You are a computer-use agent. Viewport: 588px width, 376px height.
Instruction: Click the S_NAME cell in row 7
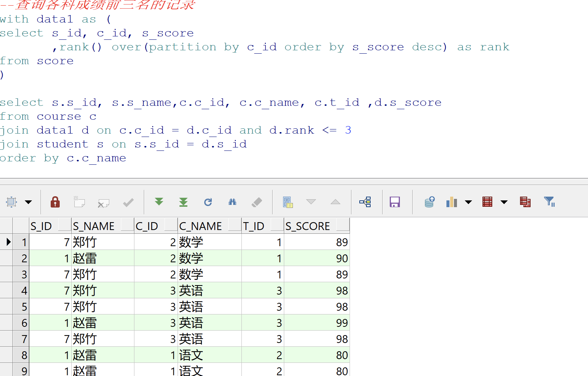pyautogui.click(x=103, y=339)
